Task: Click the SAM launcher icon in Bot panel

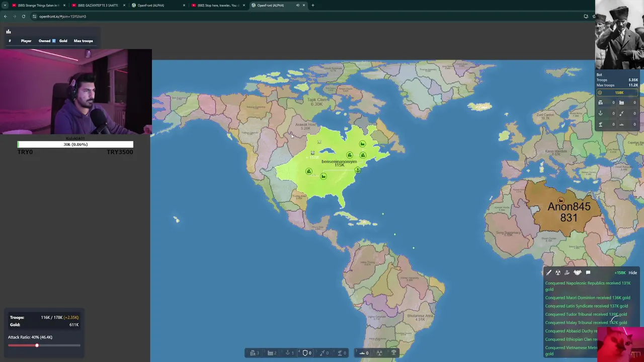Action: [x=600, y=124]
